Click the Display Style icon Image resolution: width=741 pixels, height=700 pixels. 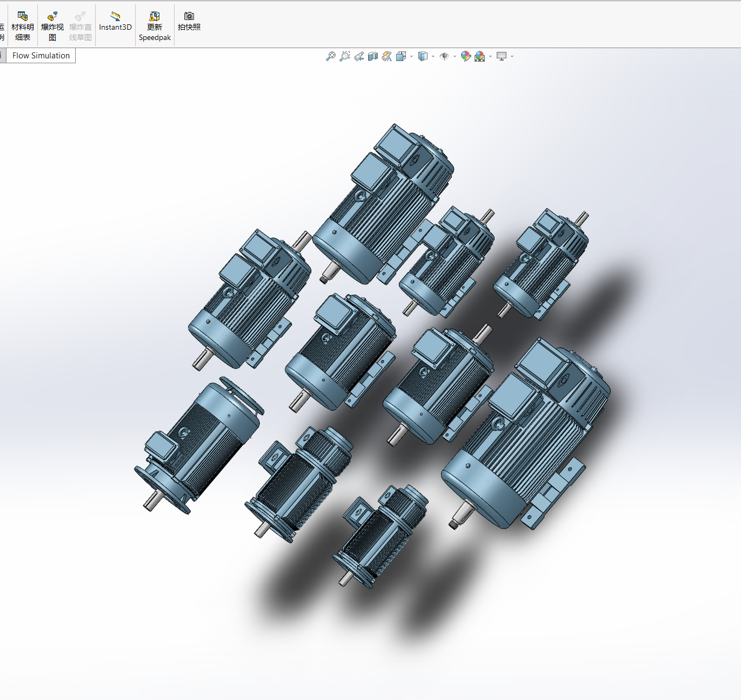tap(423, 56)
